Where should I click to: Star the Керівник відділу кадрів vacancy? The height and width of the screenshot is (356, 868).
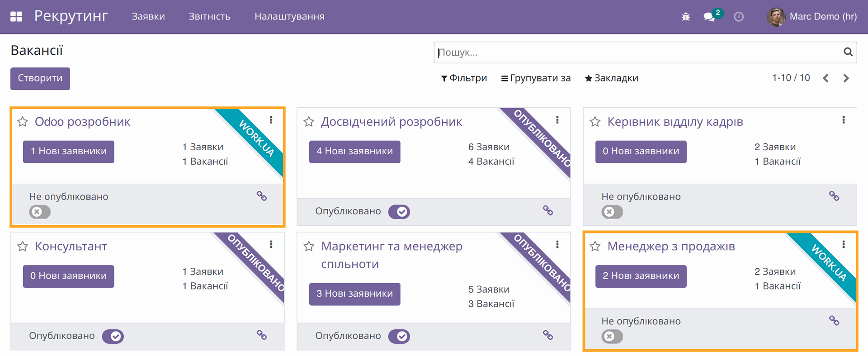tap(595, 122)
